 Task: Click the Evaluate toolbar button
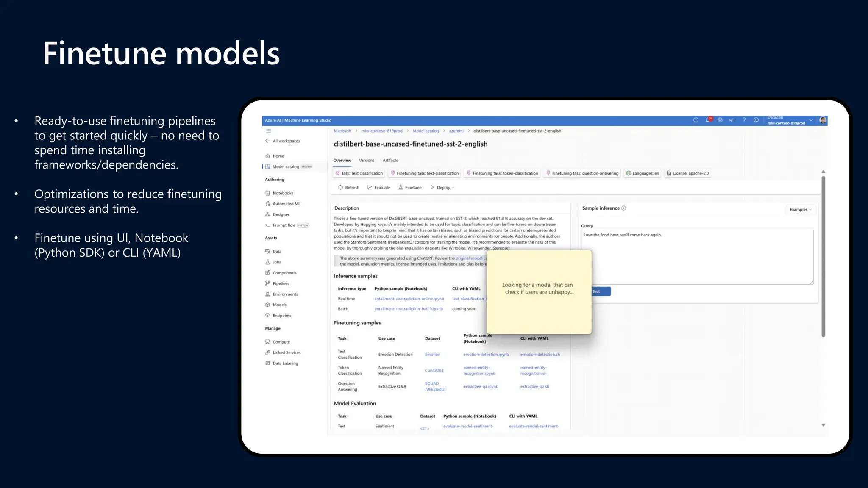(x=378, y=188)
